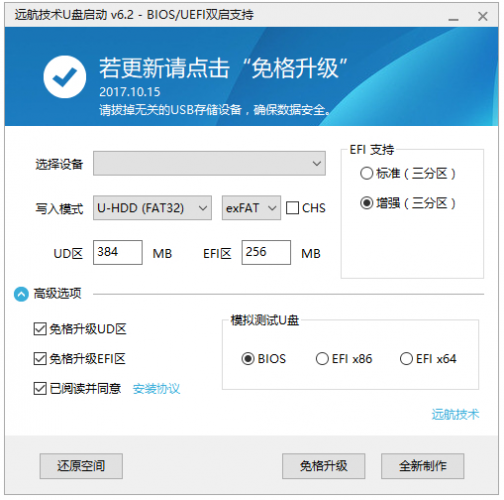Uncheck 免格升级EFI区 checkbox

[40, 359]
